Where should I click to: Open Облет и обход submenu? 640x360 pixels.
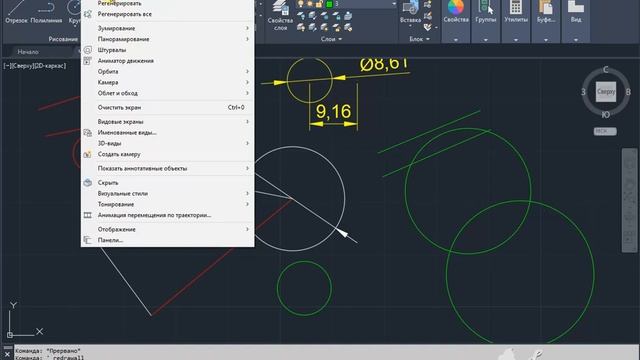click(x=168, y=93)
